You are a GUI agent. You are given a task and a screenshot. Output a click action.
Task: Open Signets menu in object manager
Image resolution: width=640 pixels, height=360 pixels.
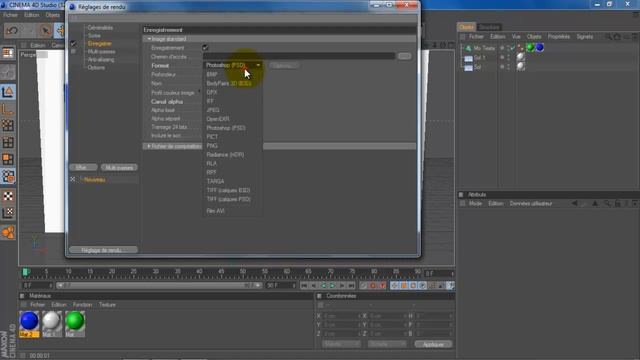coord(584,37)
